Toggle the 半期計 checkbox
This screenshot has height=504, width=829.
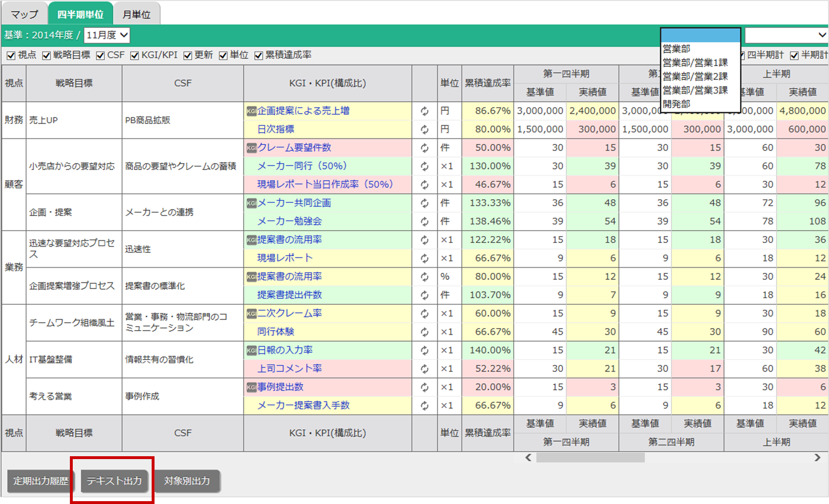794,55
